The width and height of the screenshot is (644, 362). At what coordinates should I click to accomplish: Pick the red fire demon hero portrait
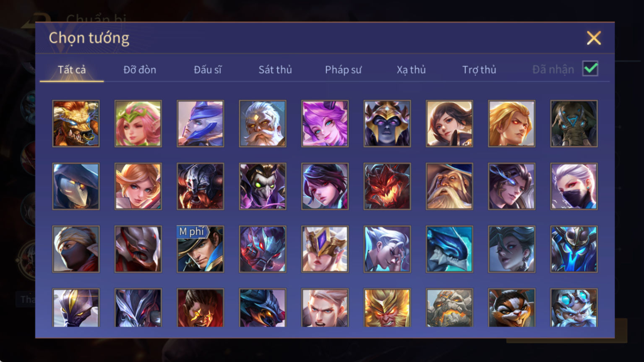pyautogui.click(x=387, y=186)
